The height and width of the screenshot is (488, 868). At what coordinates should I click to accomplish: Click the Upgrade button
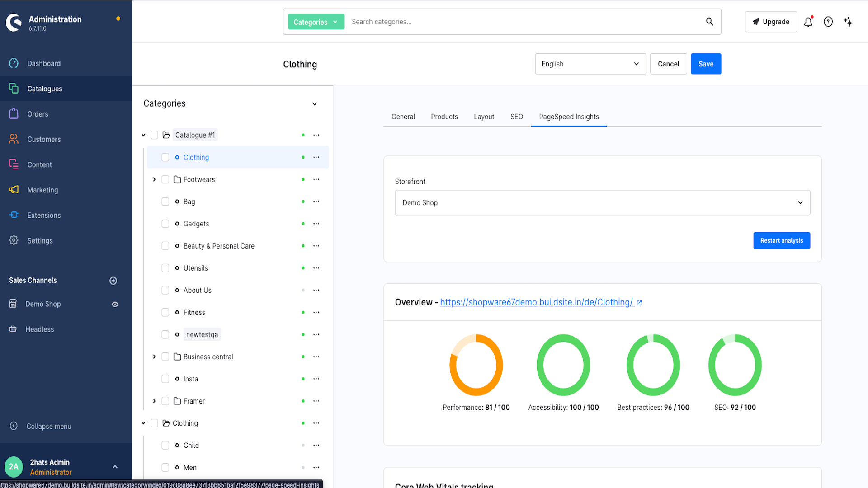click(771, 22)
